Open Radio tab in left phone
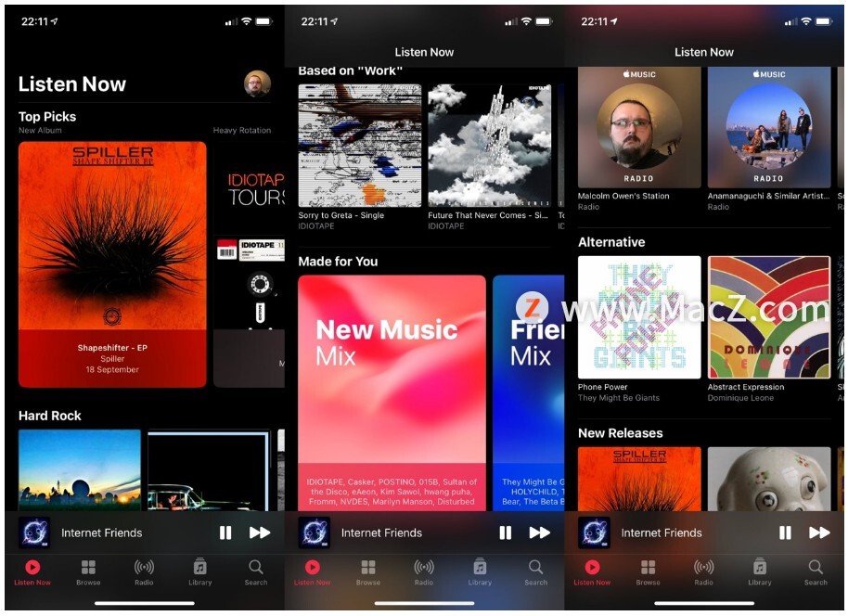This screenshot has width=848, height=616. coord(144,572)
